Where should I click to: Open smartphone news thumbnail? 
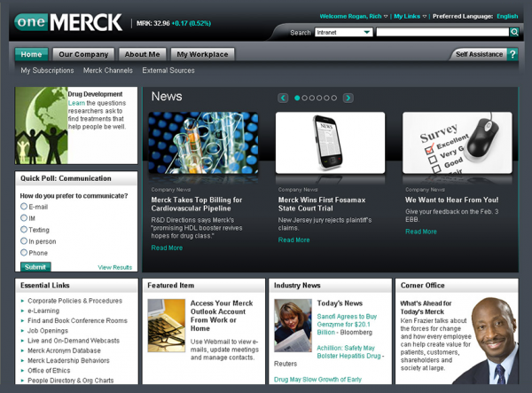point(330,143)
